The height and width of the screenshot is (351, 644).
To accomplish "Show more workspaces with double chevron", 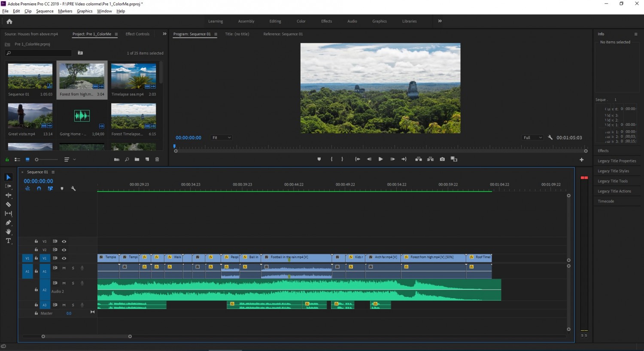I will tap(440, 21).
